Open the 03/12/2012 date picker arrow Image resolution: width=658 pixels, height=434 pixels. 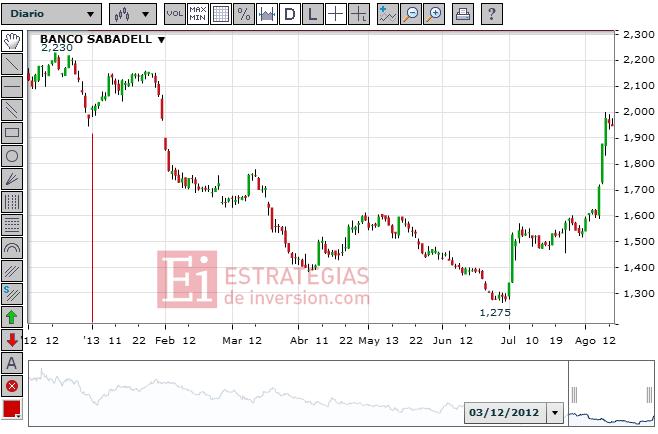(555, 413)
